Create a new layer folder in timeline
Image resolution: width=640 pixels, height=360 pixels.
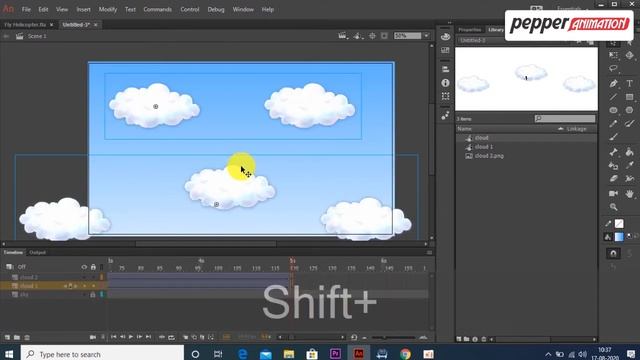point(17,337)
